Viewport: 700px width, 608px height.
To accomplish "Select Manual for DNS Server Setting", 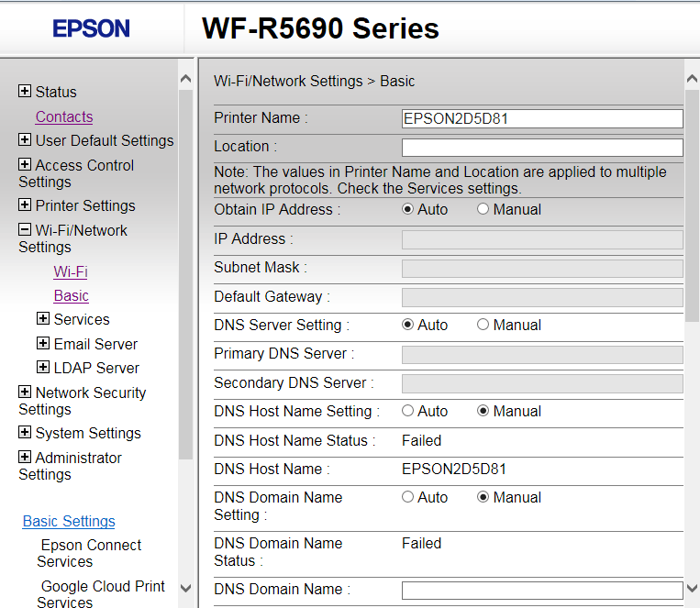I will click(483, 326).
